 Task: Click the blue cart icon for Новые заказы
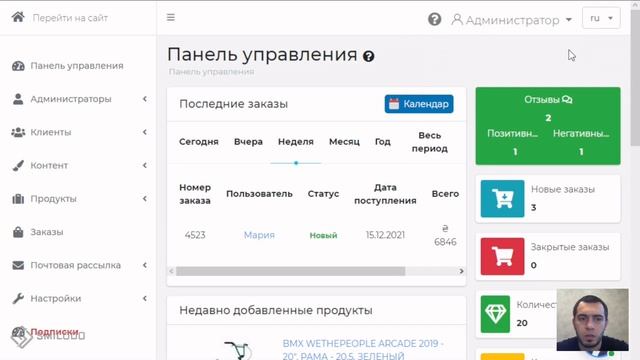(x=502, y=198)
